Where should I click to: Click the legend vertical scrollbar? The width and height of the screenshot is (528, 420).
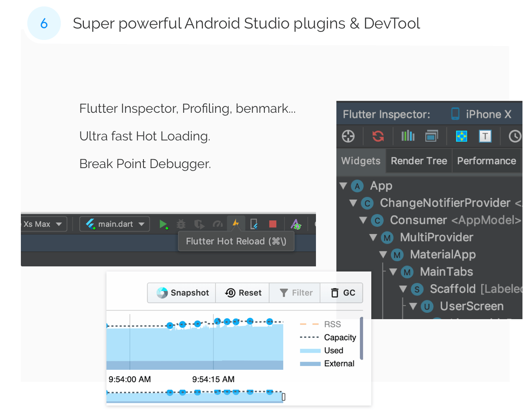pyautogui.click(x=362, y=338)
